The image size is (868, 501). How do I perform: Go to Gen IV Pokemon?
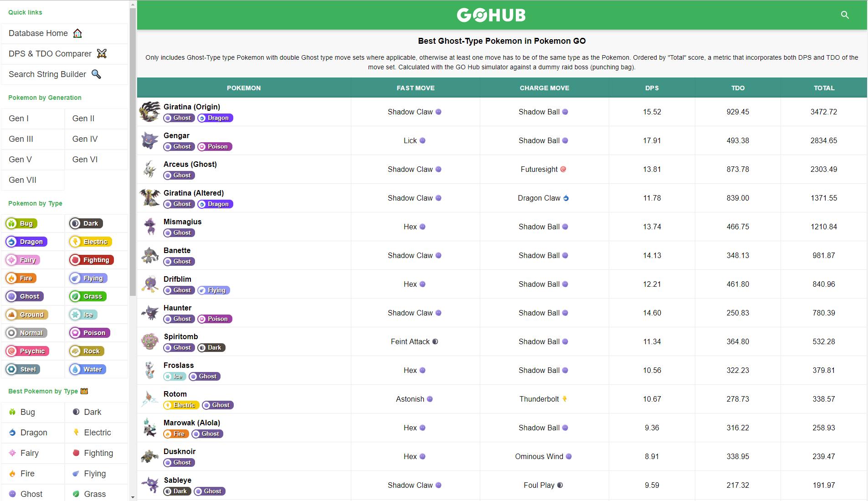(97, 139)
